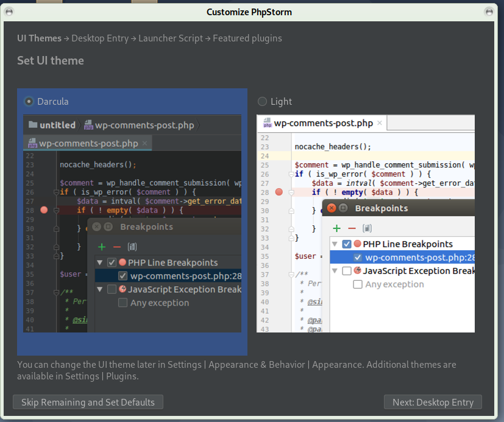Image resolution: width=504 pixels, height=422 pixels.
Task: Click the Next: Desktop Entry button
Action: tap(433, 402)
